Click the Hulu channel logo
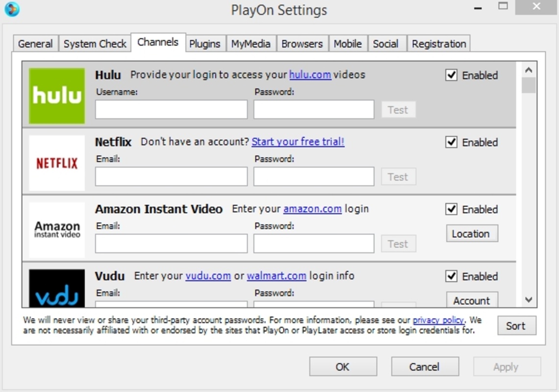Image resolution: width=559 pixels, height=392 pixels. 57,96
